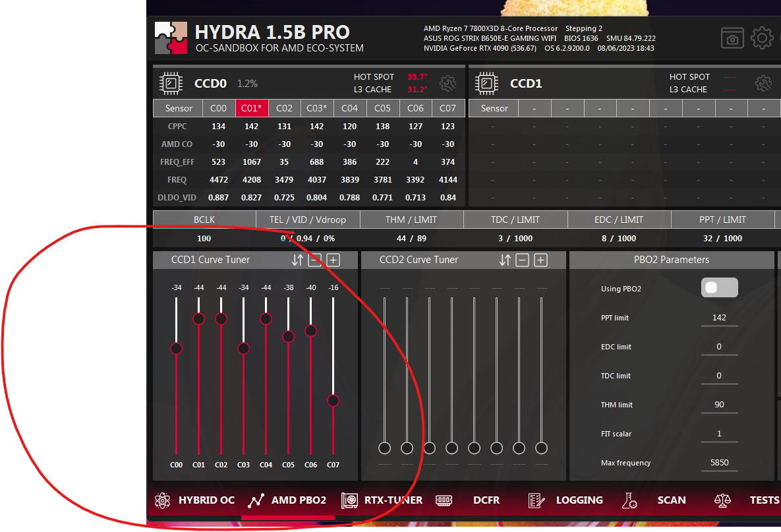
Task: Click the DCFR memory module icon
Action: pyautogui.click(x=444, y=500)
